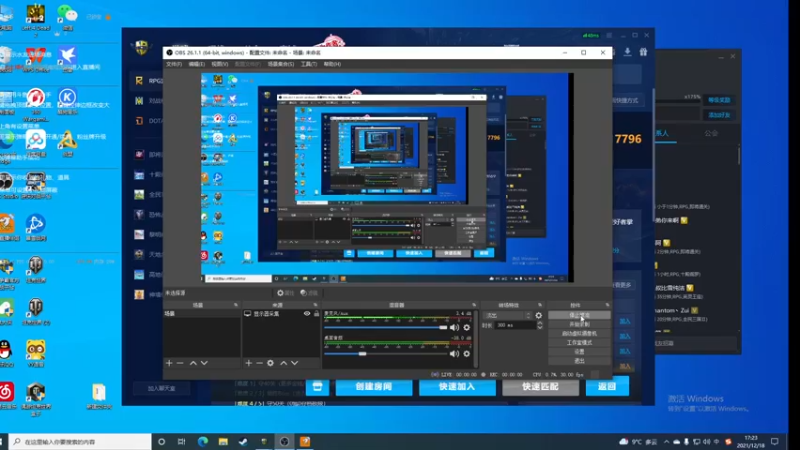This screenshot has width=800, height=450.
Task: Open the QQ penguin desktop icon
Action: tap(6, 353)
